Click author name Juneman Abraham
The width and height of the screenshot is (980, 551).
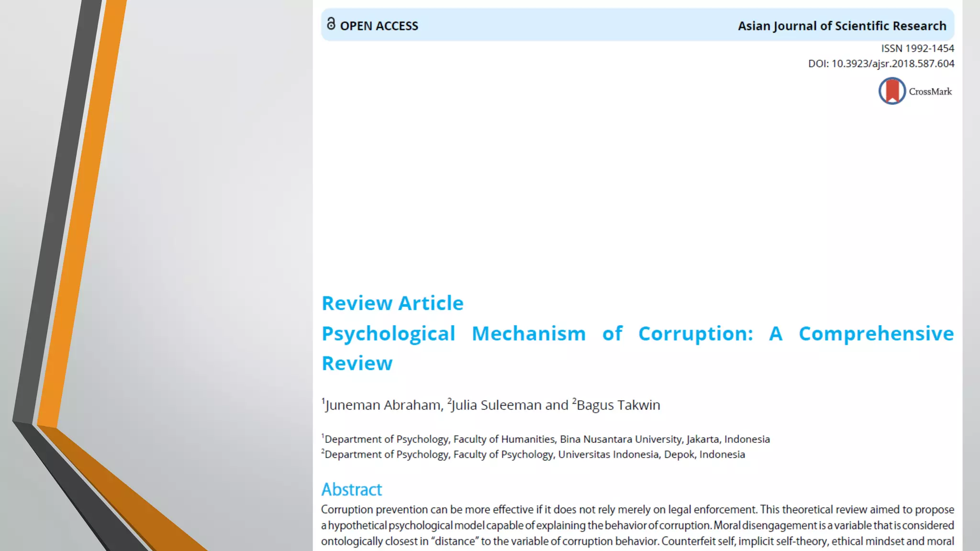click(x=384, y=405)
